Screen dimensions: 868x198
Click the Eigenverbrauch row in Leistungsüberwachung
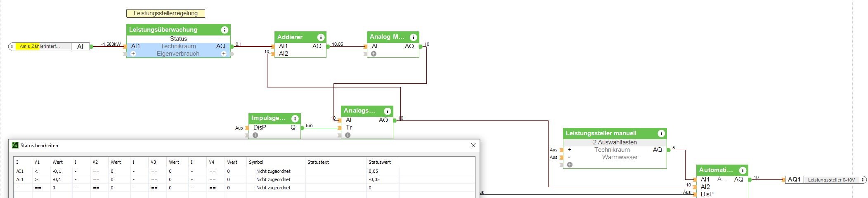click(178, 54)
